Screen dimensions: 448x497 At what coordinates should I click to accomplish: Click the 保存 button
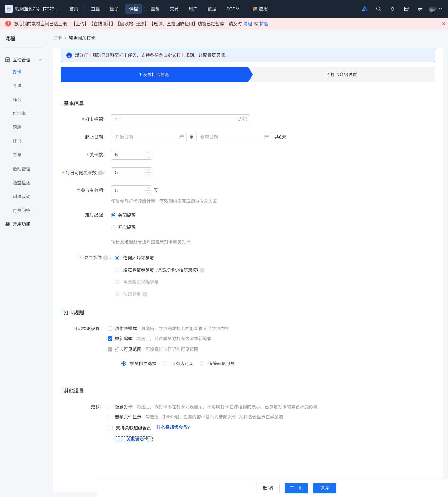325,488
